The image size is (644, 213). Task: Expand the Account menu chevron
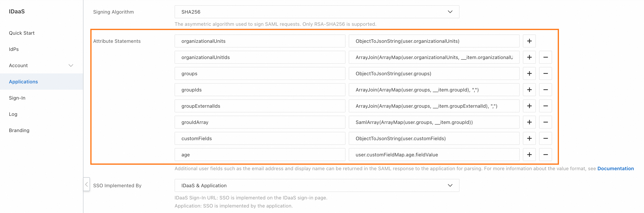pyautogui.click(x=71, y=66)
